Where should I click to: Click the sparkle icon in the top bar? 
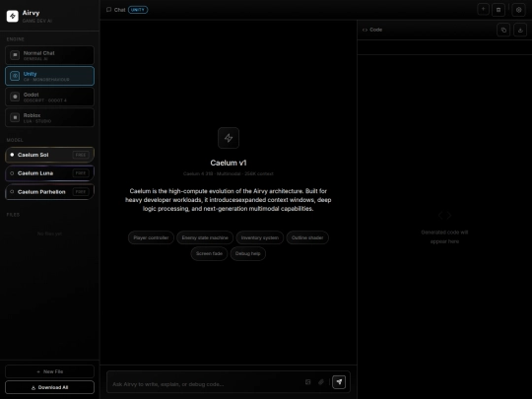(483, 10)
